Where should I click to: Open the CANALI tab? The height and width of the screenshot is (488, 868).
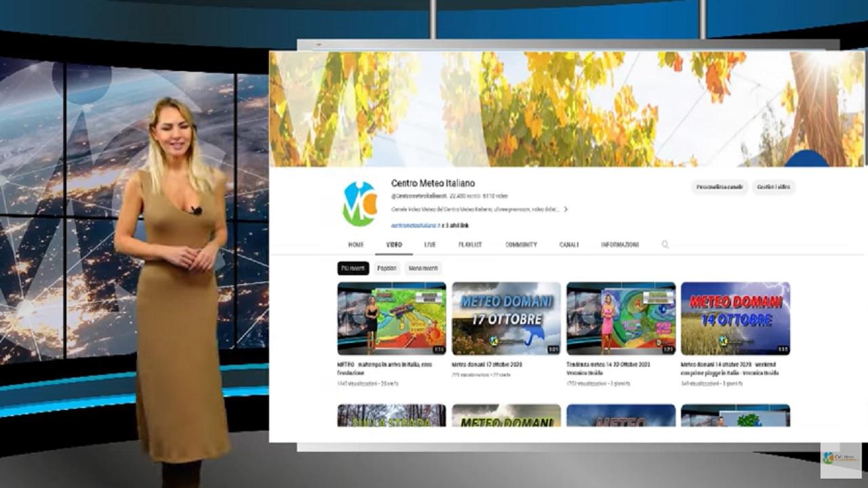coord(569,245)
